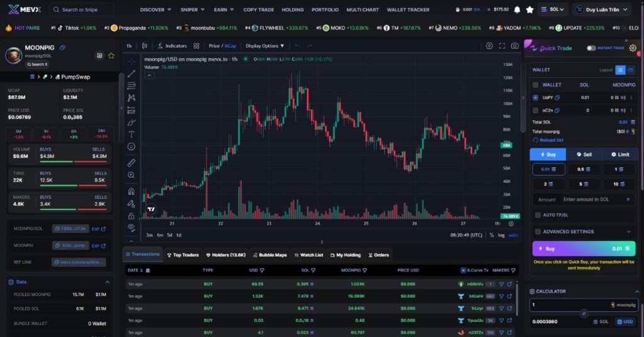
Task: Select the Limit order tab
Action: pos(620,154)
